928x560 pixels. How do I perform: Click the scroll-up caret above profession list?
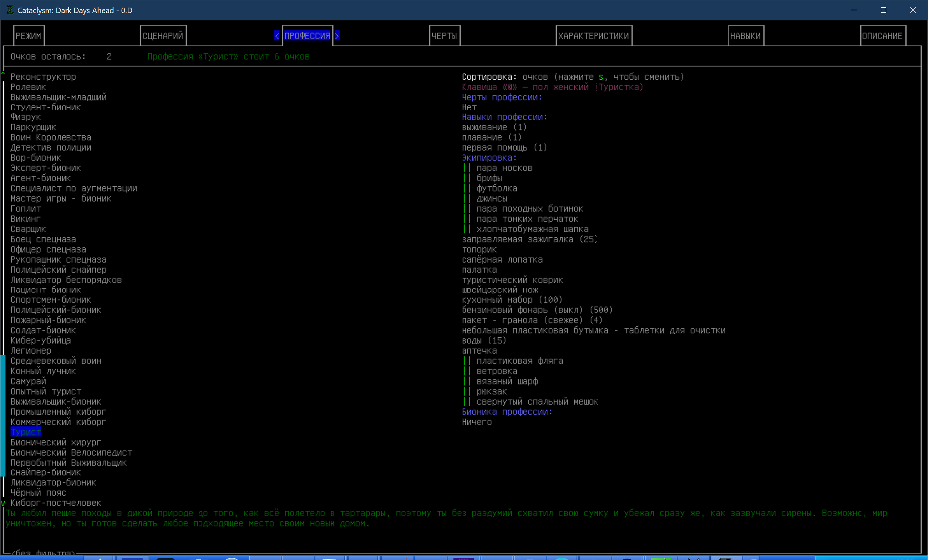pos(3,74)
